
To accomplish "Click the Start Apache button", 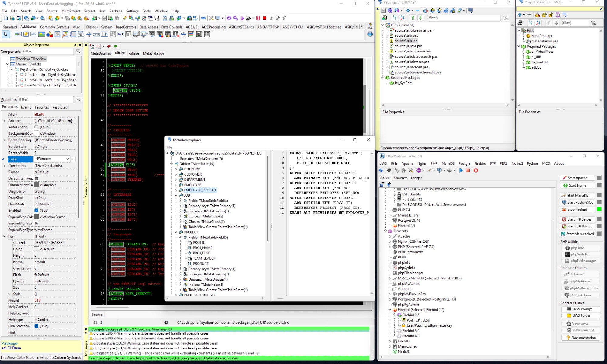I will point(577,178).
